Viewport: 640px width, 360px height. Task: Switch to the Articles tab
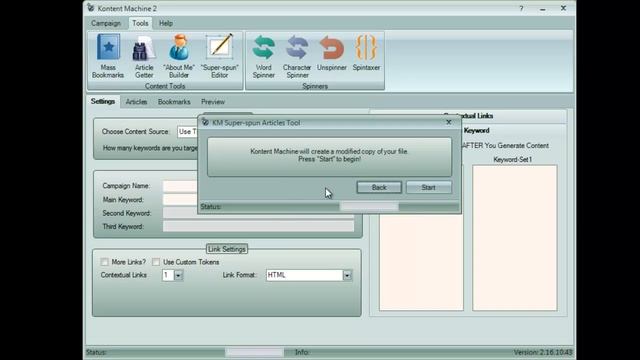[136, 102]
